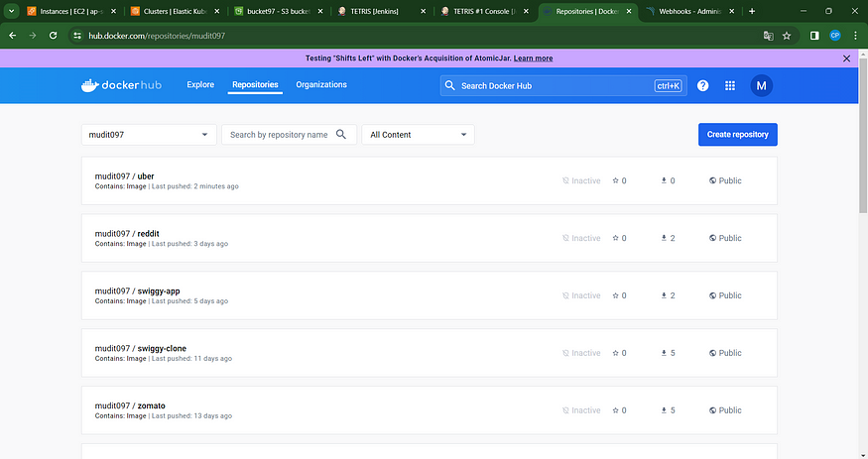The image size is (868, 459).
Task: Close the bucket97 S3 bucket tab
Action: (x=320, y=11)
